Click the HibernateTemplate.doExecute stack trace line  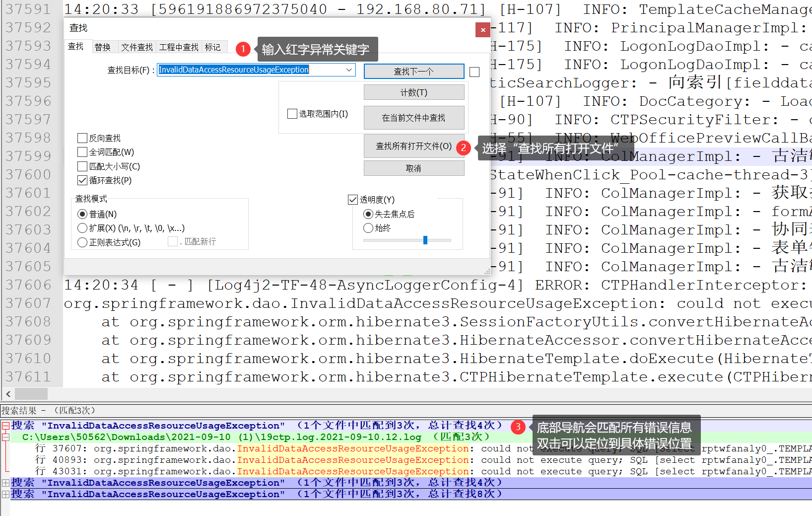[457, 359]
